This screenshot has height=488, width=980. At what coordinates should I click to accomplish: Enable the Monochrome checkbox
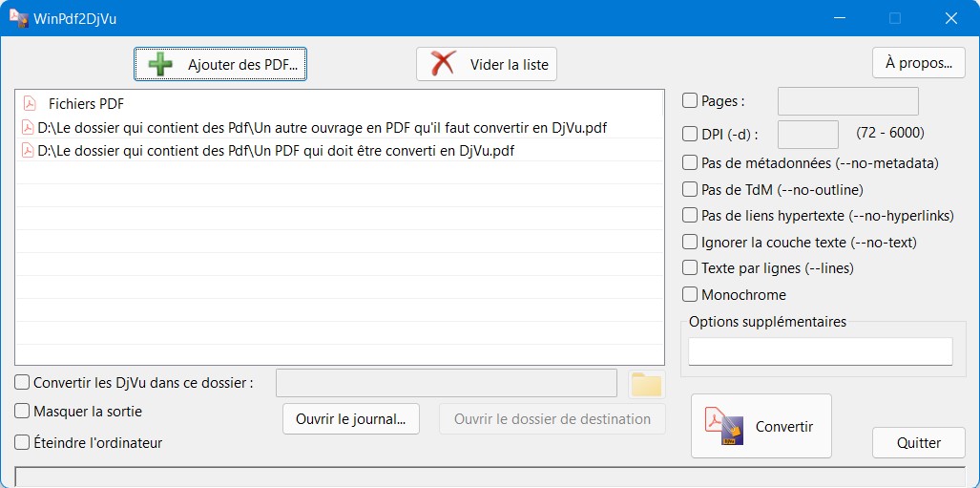coord(689,294)
